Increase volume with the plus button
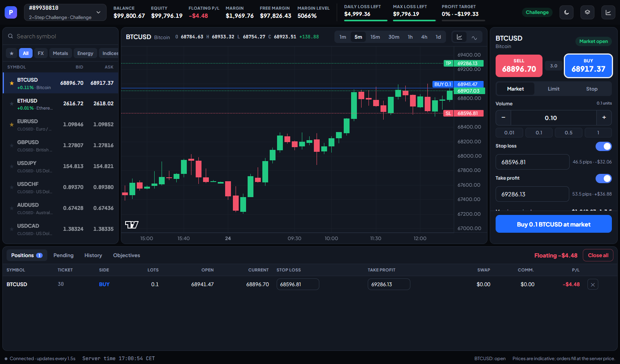The width and height of the screenshot is (620, 364). tap(604, 118)
